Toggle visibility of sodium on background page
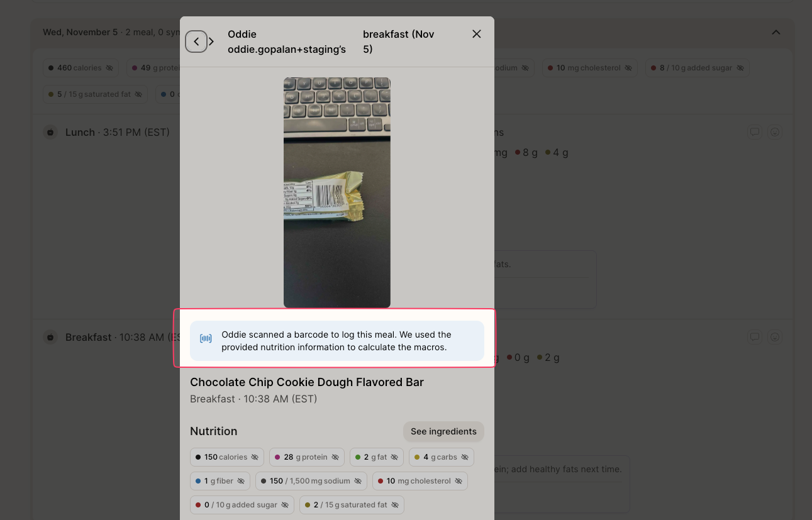 (525, 68)
